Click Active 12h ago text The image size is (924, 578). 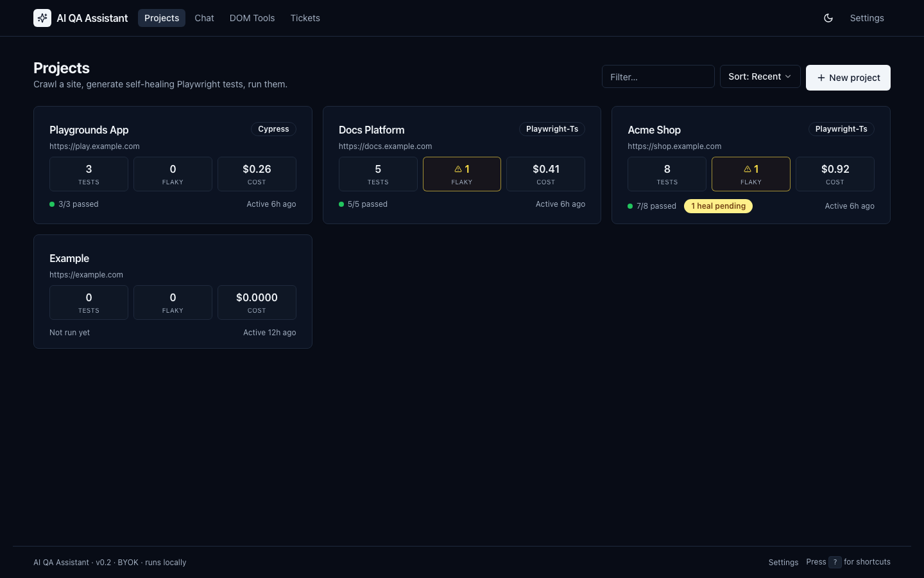coord(269,333)
